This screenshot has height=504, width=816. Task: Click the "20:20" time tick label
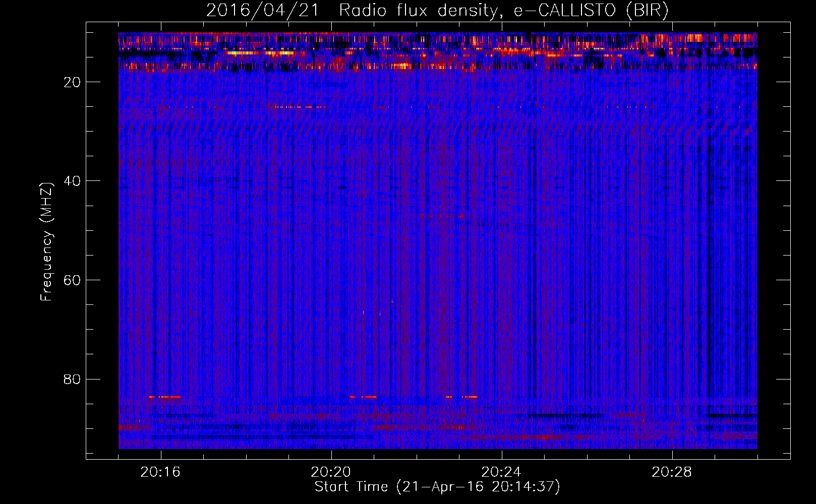coord(331,472)
